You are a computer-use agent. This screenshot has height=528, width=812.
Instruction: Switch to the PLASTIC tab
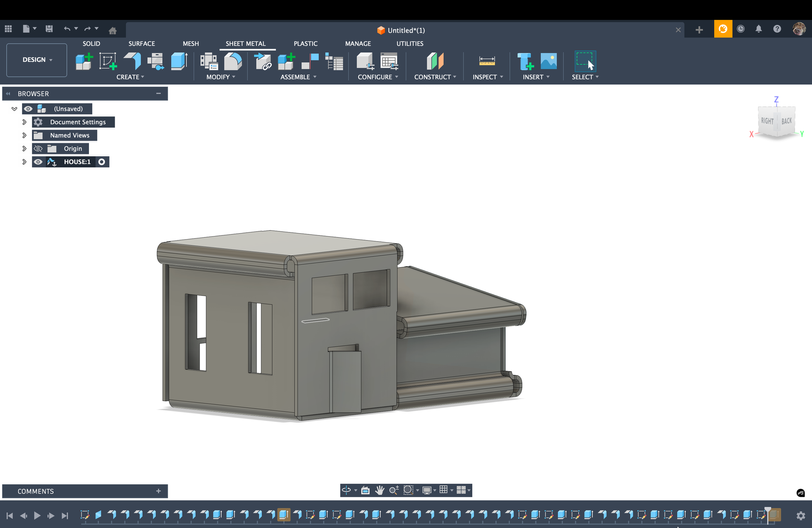coord(306,44)
